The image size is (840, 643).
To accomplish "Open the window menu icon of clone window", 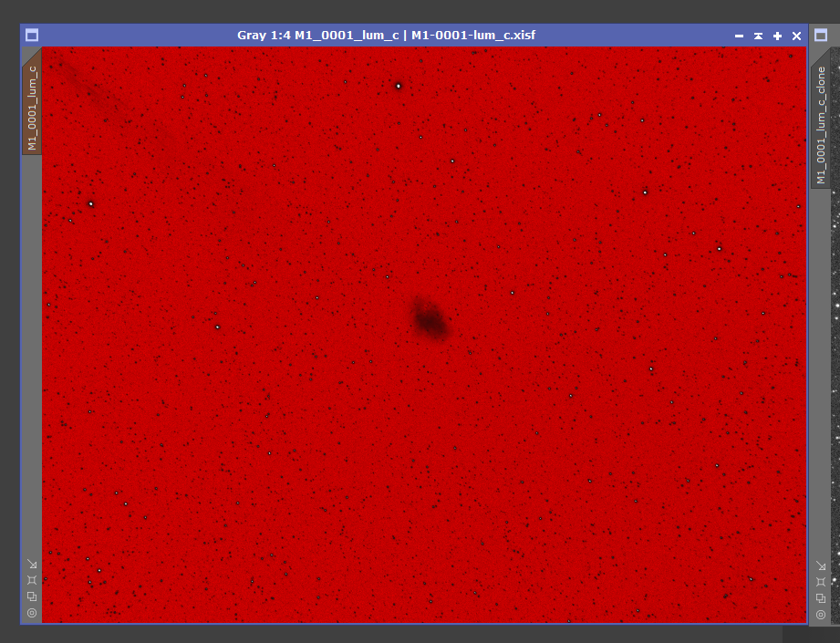I will point(821,36).
